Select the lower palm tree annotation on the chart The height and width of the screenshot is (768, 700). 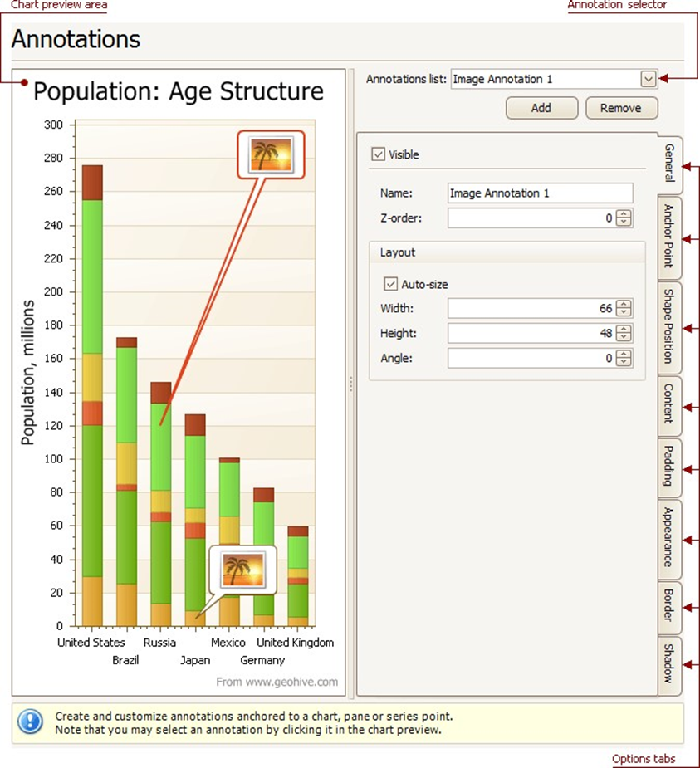(x=242, y=568)
